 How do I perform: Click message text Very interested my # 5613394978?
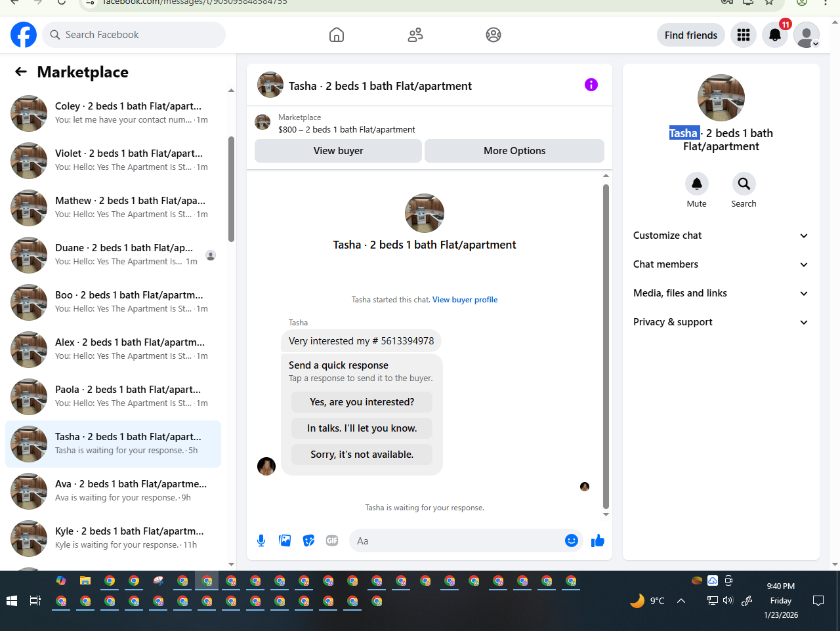point(361,341)
